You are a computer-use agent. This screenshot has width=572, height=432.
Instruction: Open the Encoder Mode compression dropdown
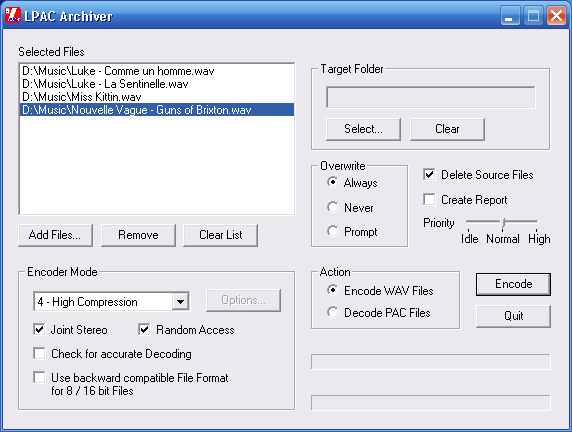(x=181, y=302)
